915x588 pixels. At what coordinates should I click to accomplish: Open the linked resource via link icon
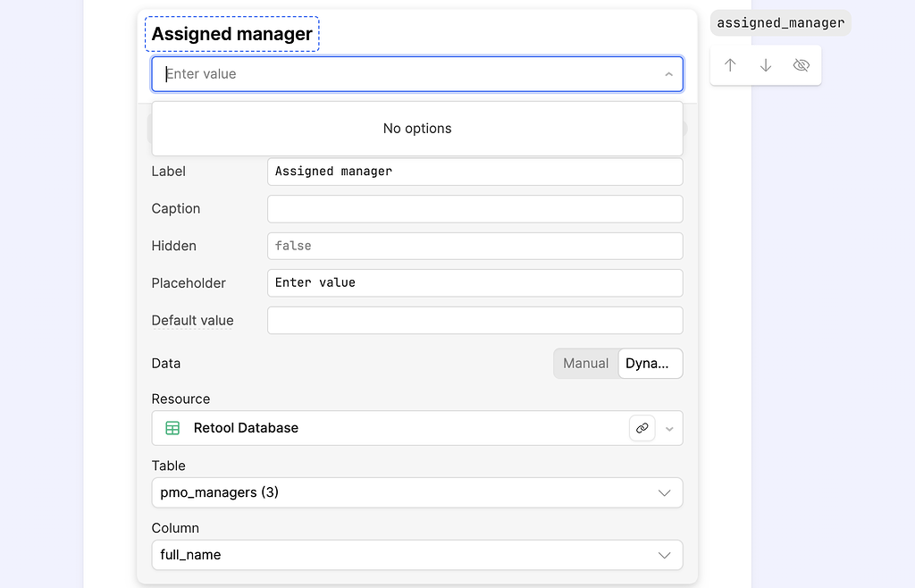(x=642, y=428)
